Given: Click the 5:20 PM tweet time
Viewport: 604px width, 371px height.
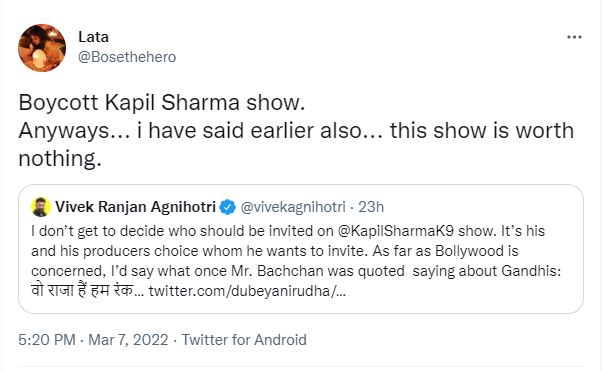Looking at the screenshot, I should coord(47,340).
